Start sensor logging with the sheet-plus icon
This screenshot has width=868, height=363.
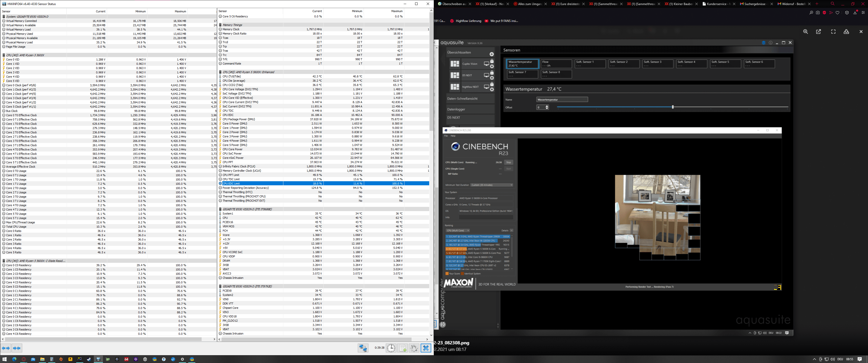pos(403,348)
